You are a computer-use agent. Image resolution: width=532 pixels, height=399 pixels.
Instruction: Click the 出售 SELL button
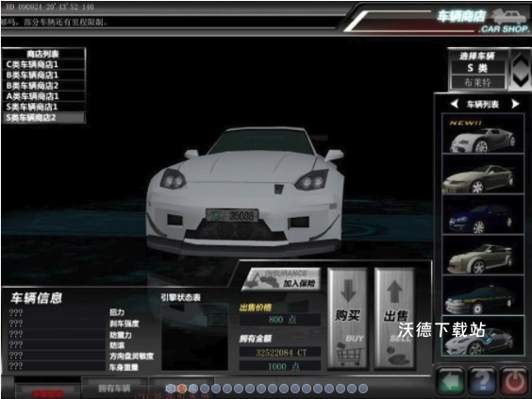pos(394,318)
